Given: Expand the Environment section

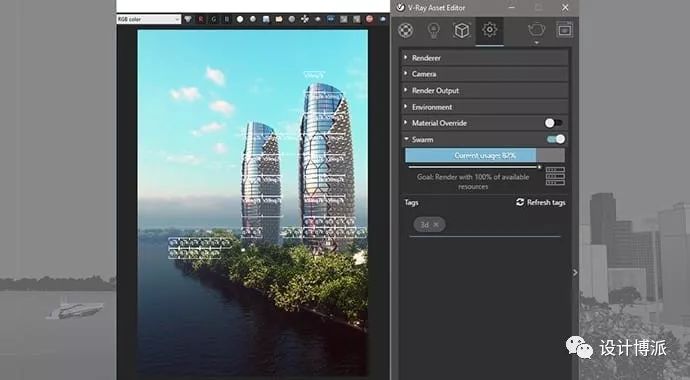Looking at the screenshot, I should pos(484,107).
